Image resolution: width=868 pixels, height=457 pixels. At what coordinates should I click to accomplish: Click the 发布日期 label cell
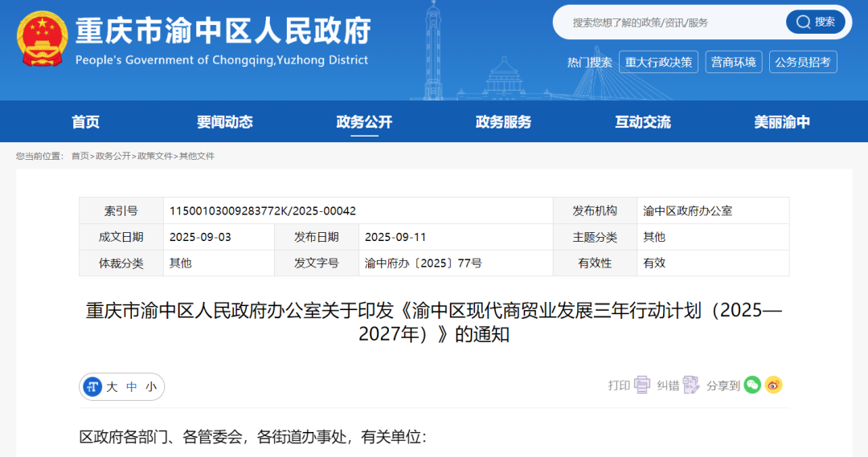pyautogui.click(x=317, y=237)
